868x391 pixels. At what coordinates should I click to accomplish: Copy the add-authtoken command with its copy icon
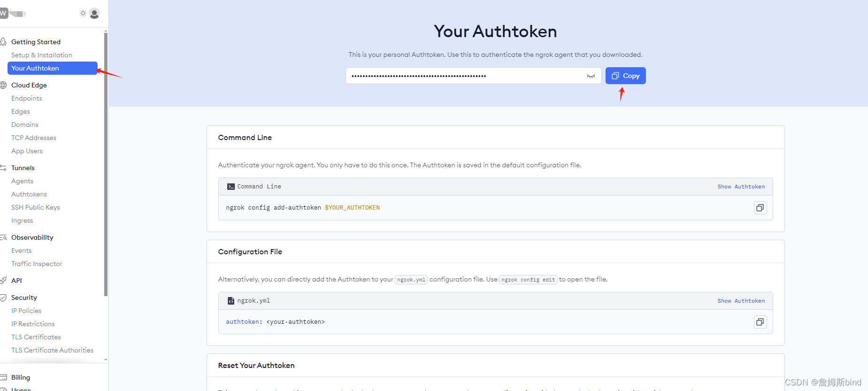pyautogui.click(x=760, y=208)
